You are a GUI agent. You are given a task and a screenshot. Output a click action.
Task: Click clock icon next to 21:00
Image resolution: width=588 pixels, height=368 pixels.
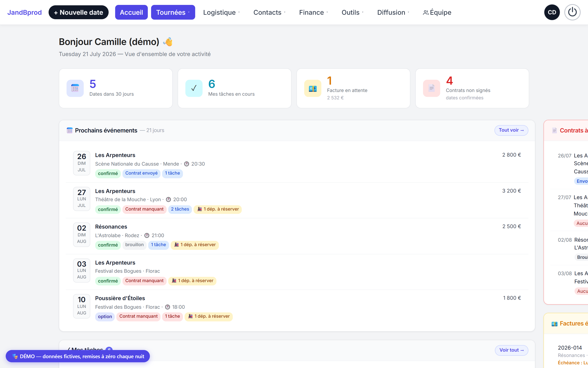coord(147,236)
